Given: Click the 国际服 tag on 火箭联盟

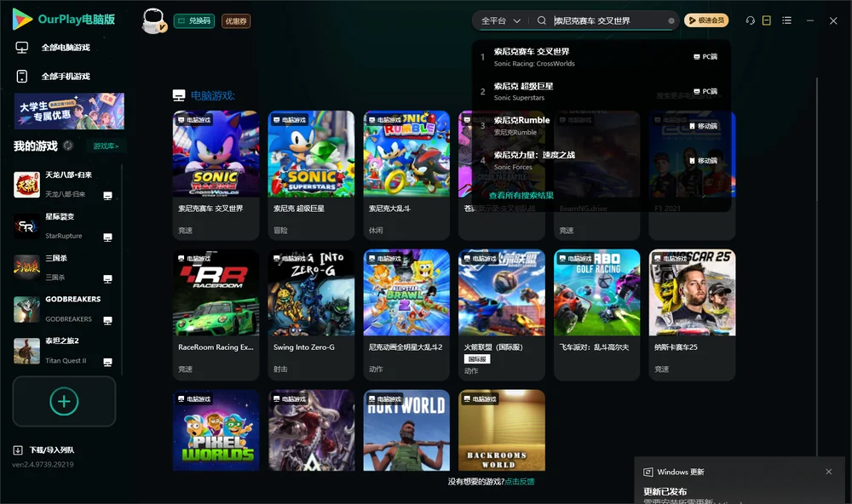Looking at the screenshot, I should [x=477, y=359].
